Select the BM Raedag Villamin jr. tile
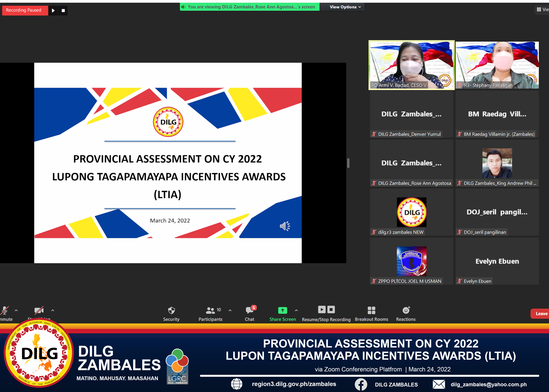Screen dimensions: 549x392 (497, 114)
